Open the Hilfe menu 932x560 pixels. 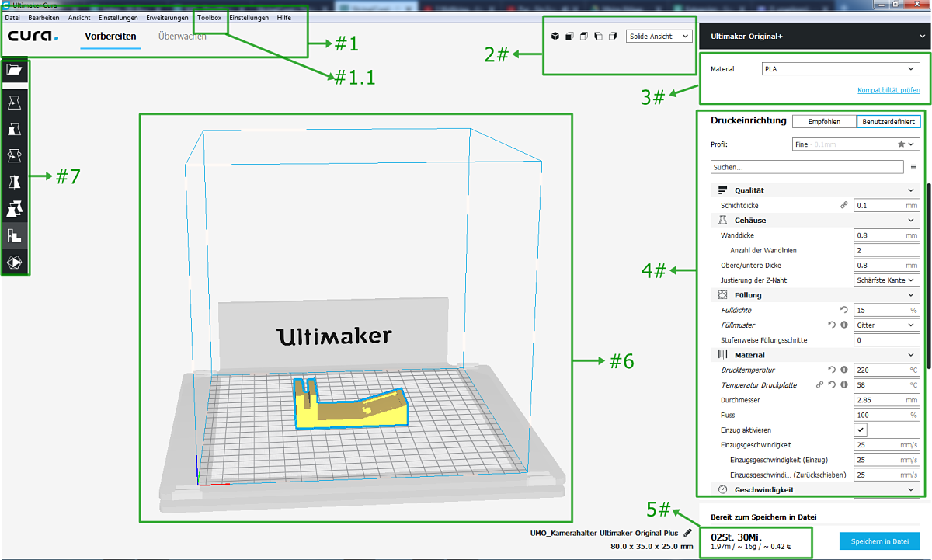click(x=284, y=18)
